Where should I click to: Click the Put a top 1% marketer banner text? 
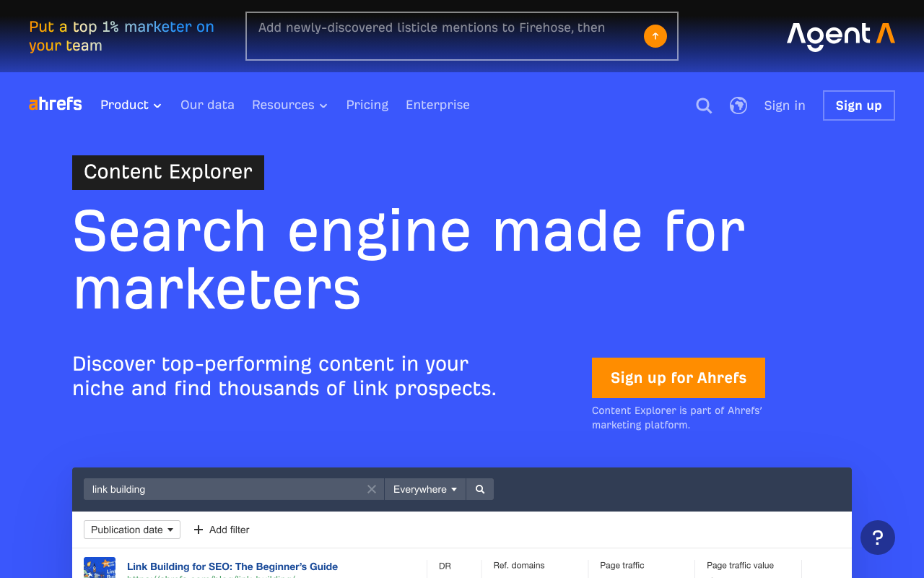click(121, 36)
